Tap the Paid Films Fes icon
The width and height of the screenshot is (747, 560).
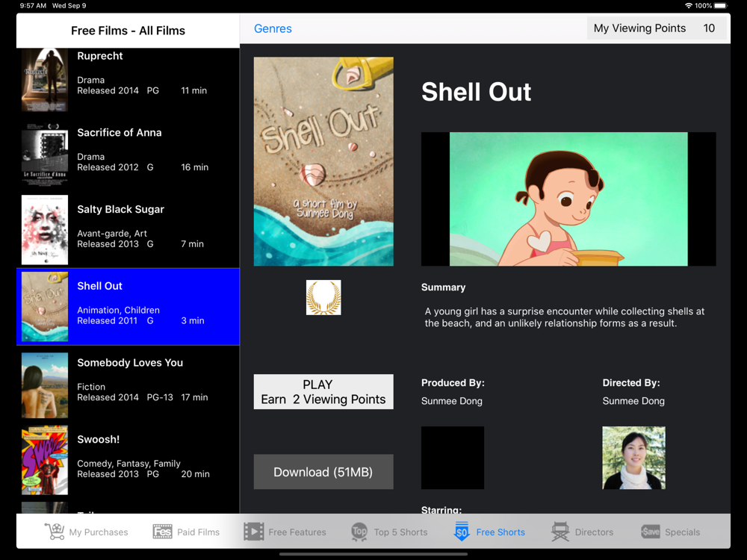162,532
